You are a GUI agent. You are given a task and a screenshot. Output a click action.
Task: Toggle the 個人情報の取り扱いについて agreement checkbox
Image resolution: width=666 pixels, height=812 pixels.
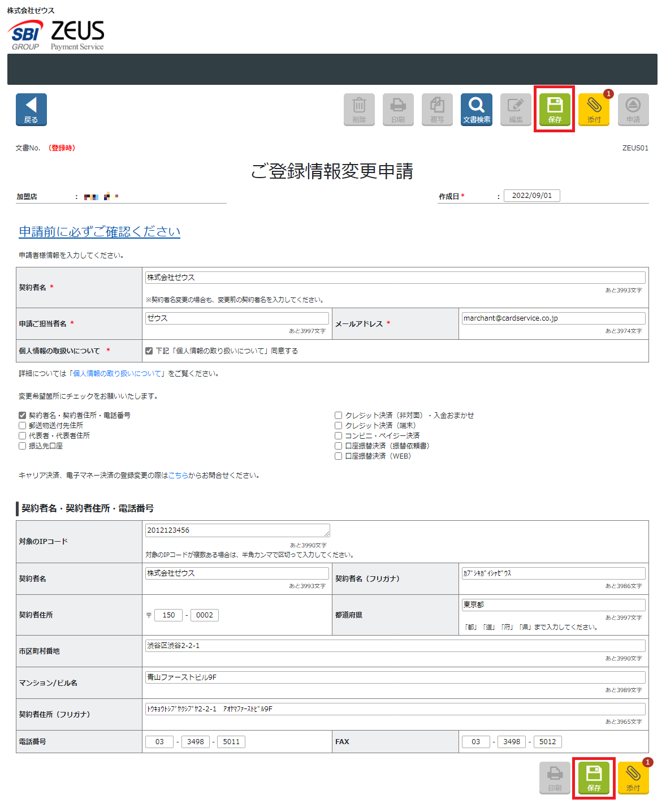click(x=149, y=351)
